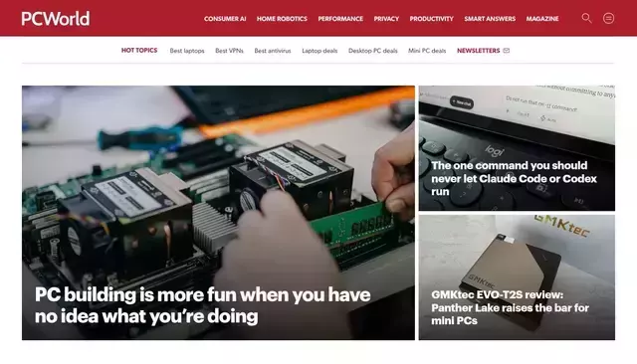The height and width of the screenshot is (364, 637).
Task: Select the Privacy nav item
Action: tap(386, 19)
